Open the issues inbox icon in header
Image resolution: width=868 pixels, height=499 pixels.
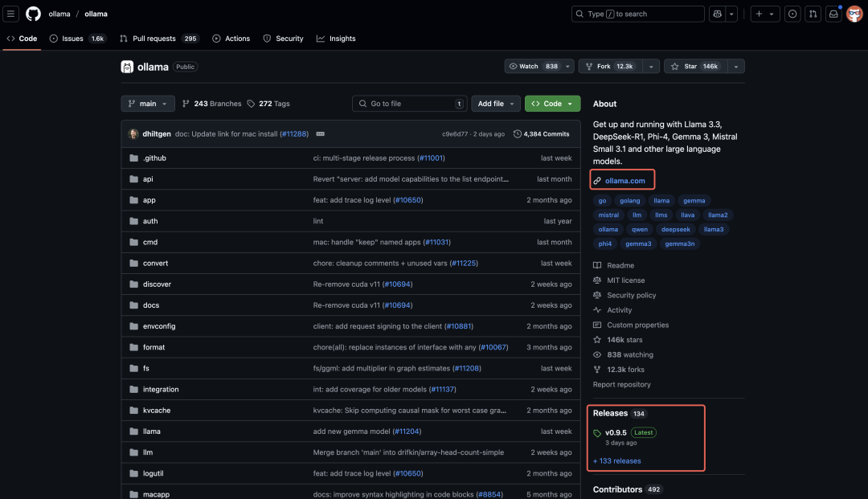(x=792, y=14)
